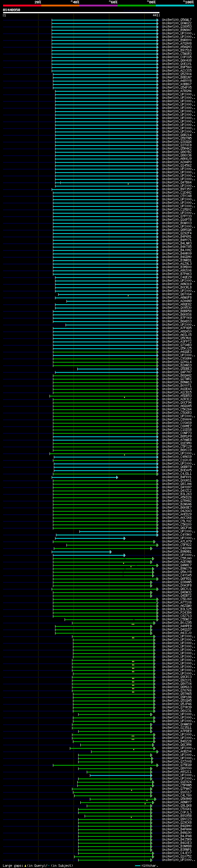Open hit UniRef100_Q292F4
Screen dimensions: 197x868
pyautogui.click(x=177, y=233)
